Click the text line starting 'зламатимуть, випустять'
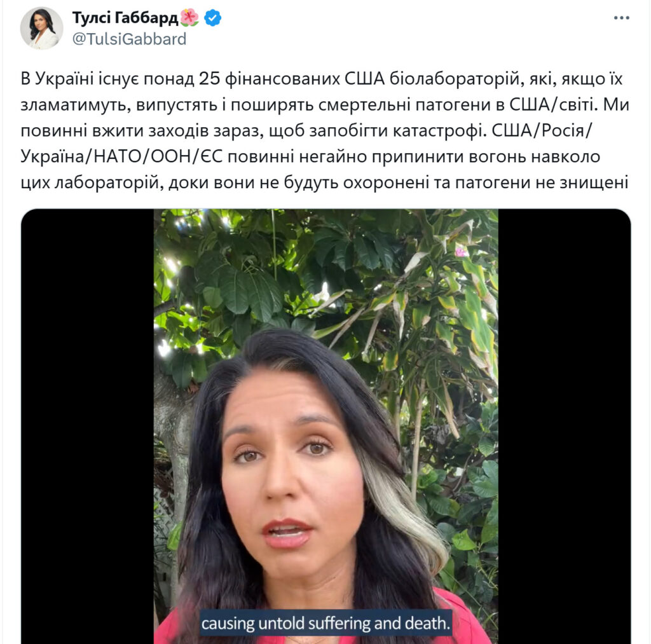651x644 pixels. coord(325,104)
